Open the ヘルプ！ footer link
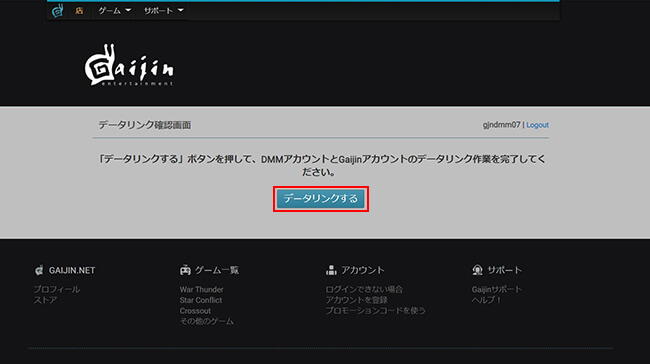Image resolution: width=650 pixels, height=364 pixels. click(487, 300)
